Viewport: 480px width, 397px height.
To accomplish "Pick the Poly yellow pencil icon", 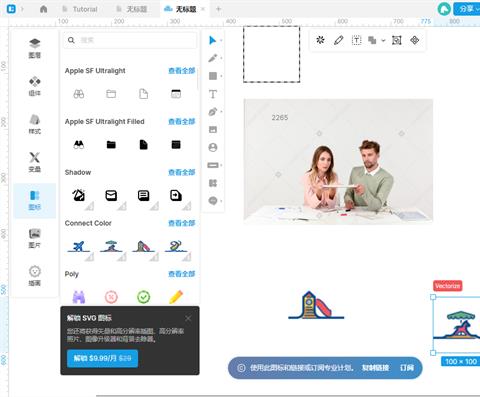I will pyautogui.click(x=176, y=297).
